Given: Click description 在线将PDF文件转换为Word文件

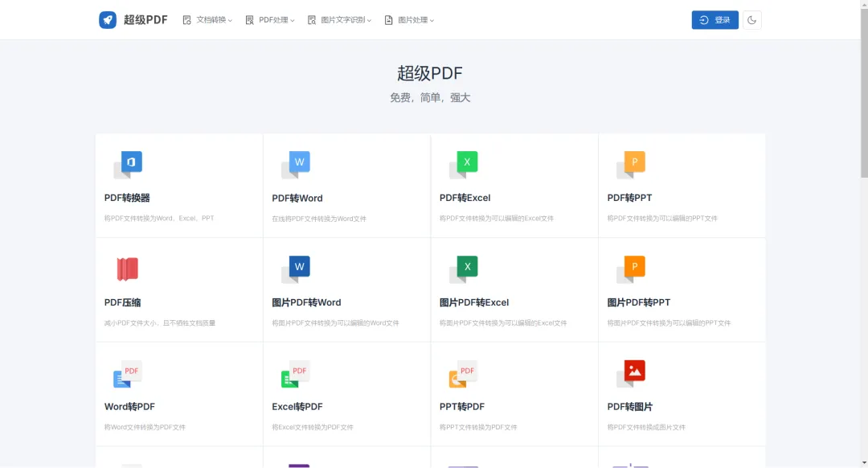Looking at the screenshot, I should point(319,219).
